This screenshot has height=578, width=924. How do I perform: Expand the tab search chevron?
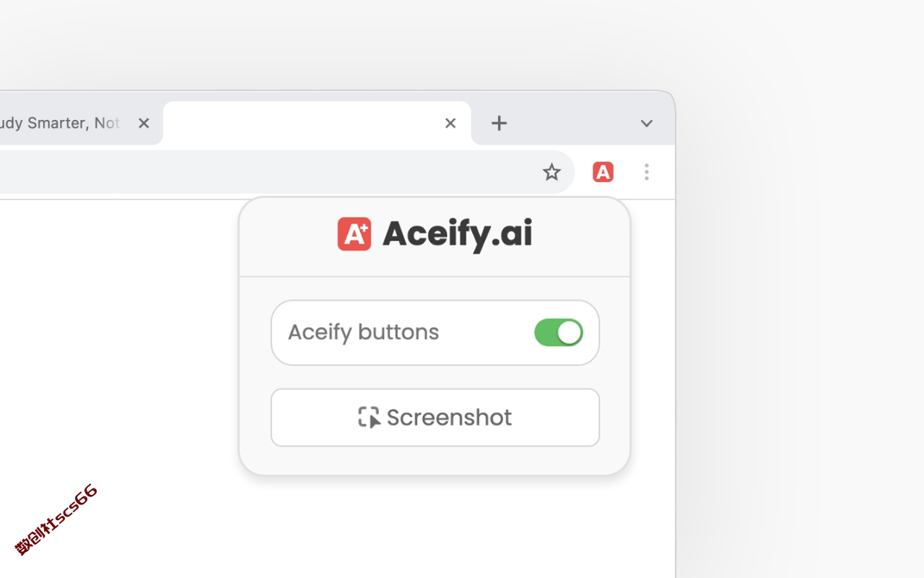point(646,124)
